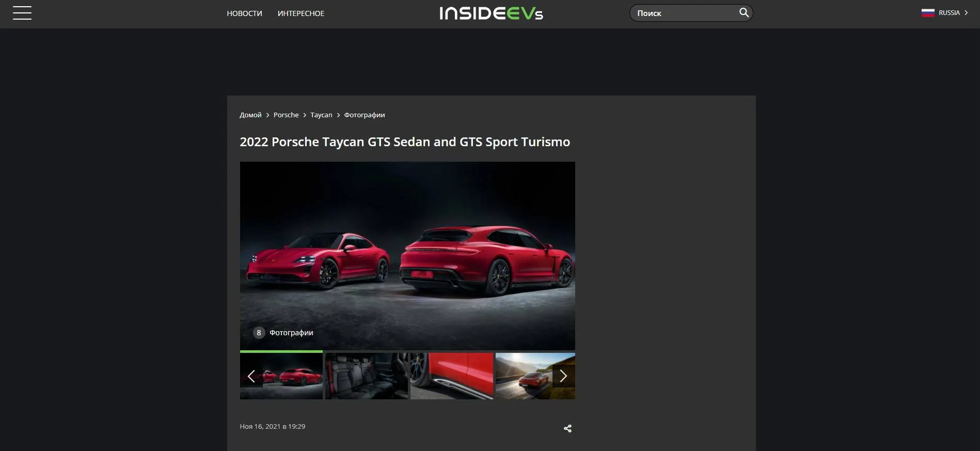The height and width of the screenshot is (451, 980).
Task: Click the Russian flag icon
Action: tap(928, 13)
